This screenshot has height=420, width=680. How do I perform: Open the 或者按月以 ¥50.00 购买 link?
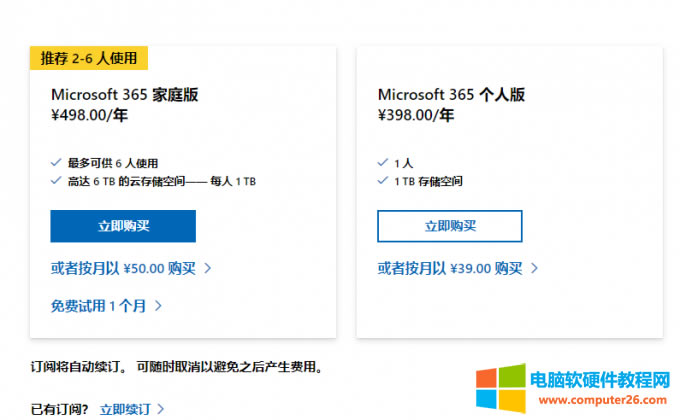123,268
